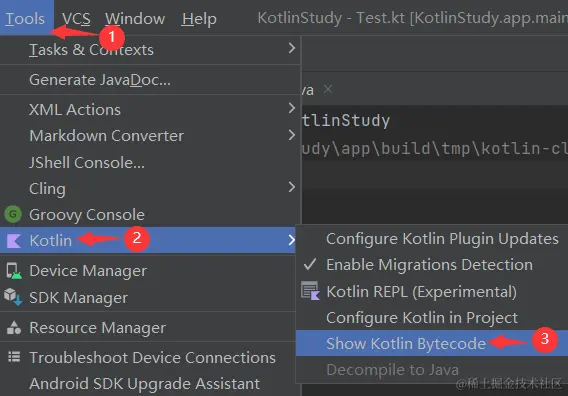Choose Configure Kotlin in Project
Image resolution: width=568 pixels, height=396 pixels.
point(432,318)
